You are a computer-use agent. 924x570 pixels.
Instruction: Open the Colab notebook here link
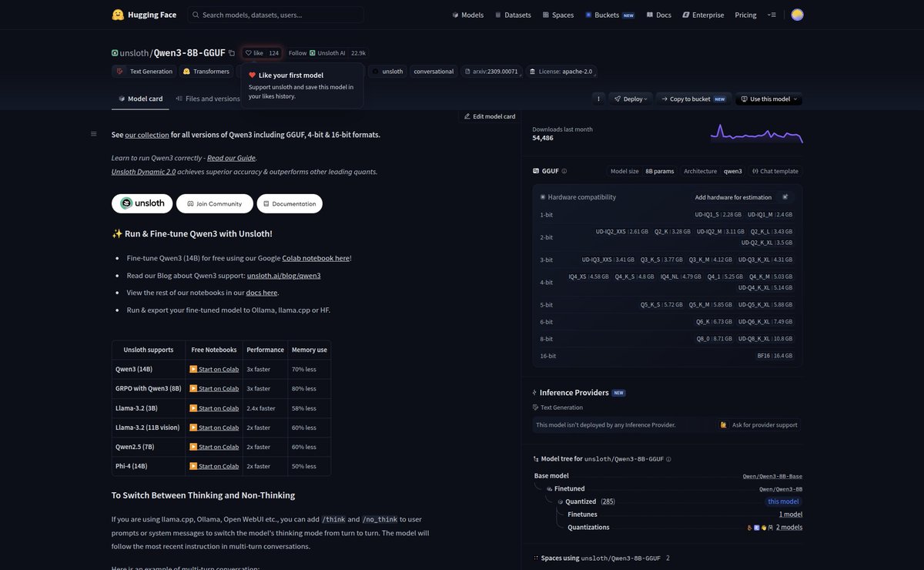coord(316,258)
